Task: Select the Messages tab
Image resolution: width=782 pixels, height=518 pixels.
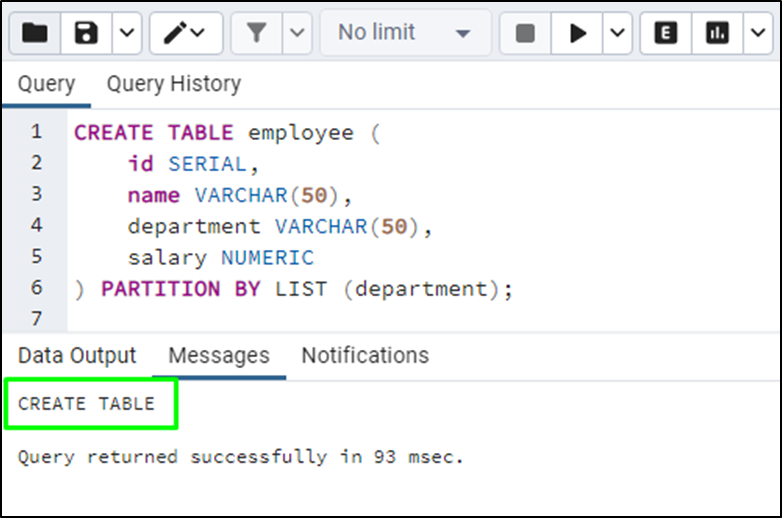Action: point(219,355)
